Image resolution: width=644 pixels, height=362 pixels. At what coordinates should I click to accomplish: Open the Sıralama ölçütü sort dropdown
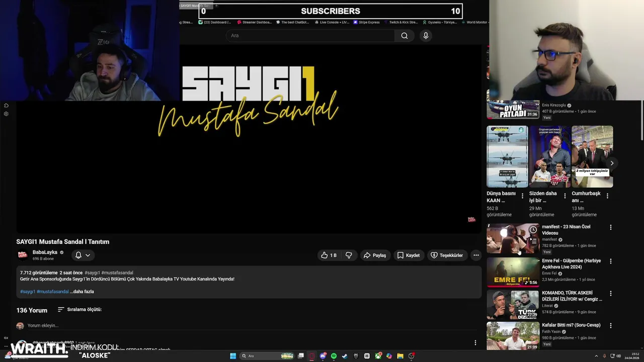79,310
